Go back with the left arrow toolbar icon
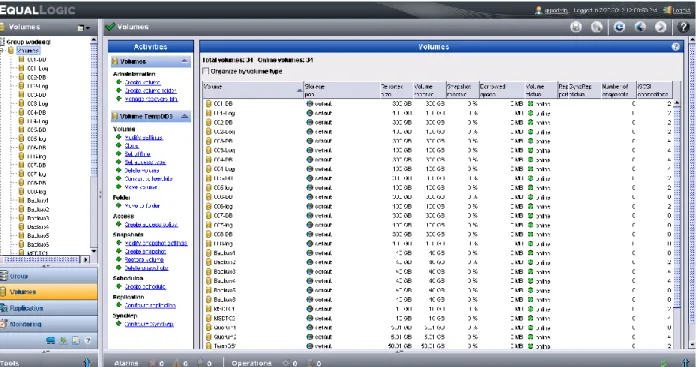Viewport: 697px width, 367px height. 640,27
